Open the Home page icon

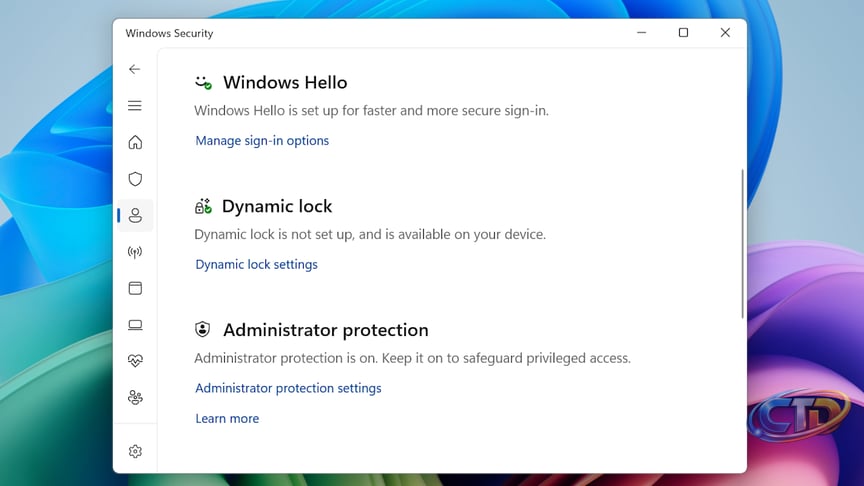135,142
